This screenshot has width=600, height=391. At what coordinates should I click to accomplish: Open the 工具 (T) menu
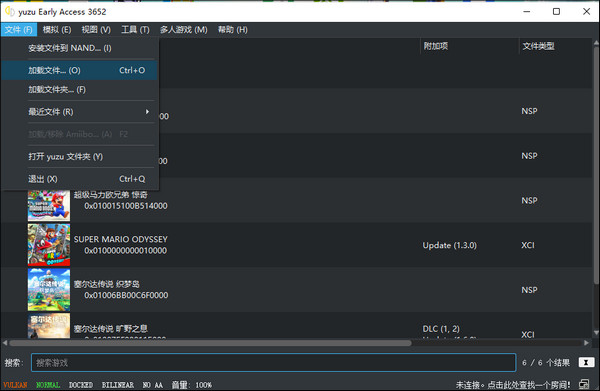click(x=135, y=29)
